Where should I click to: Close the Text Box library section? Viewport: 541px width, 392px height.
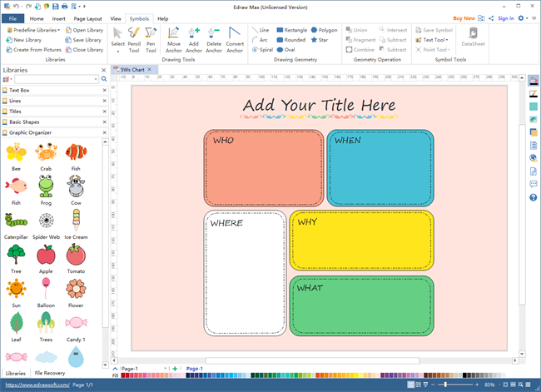tap(103, 90)
